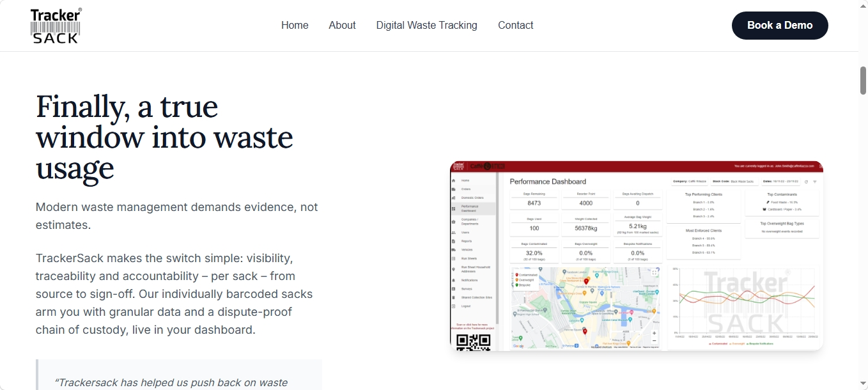The height and width of the screenshot is (390, 868).
Task: Open the dashboard screenshot image
Action: coord(637,256)
